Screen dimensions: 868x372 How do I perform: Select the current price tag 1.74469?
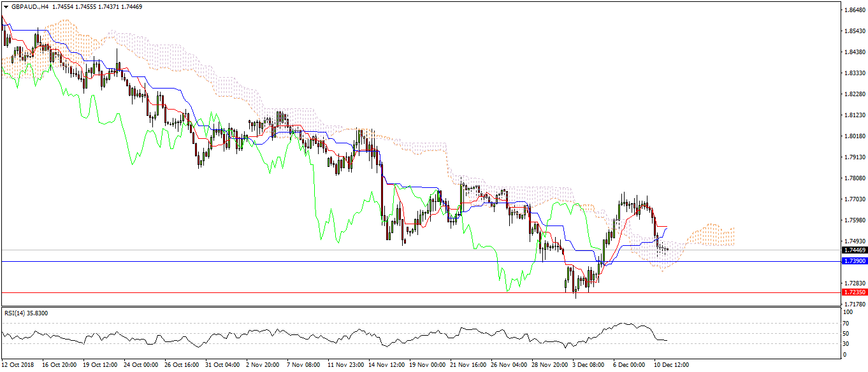[x=853, y=250]
